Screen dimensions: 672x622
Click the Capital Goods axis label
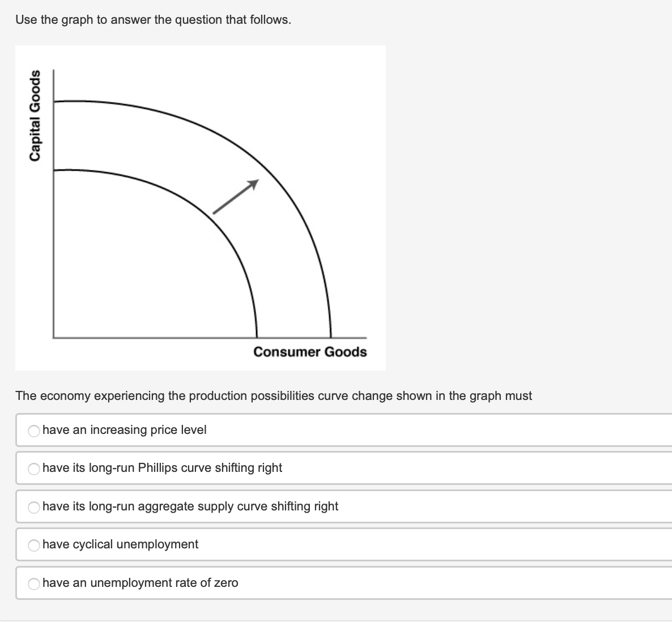[x=36, y=115]
